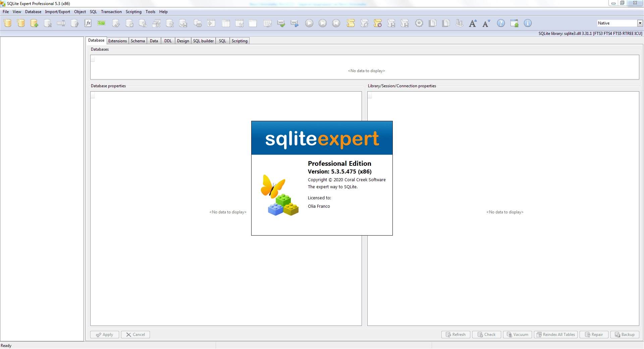Click inside the Native combo box field
The height and width of the screenshot is (349, 644).
pyautogui.click(x=616, y=23)
